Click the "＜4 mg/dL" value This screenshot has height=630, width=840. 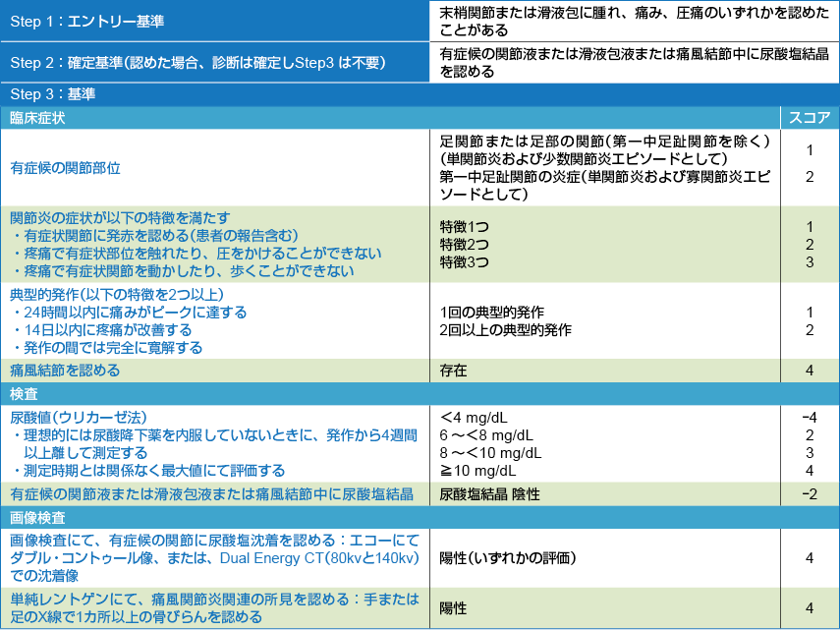474,418
